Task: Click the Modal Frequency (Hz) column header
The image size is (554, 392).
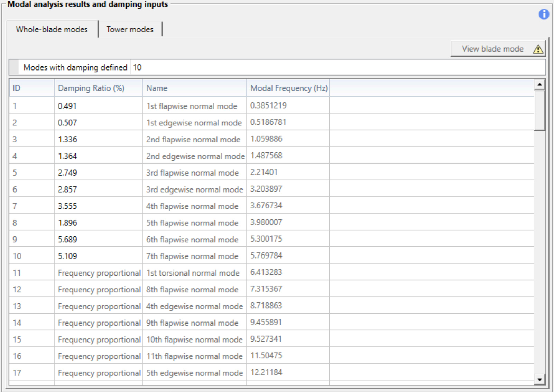Action: (289, 88)
